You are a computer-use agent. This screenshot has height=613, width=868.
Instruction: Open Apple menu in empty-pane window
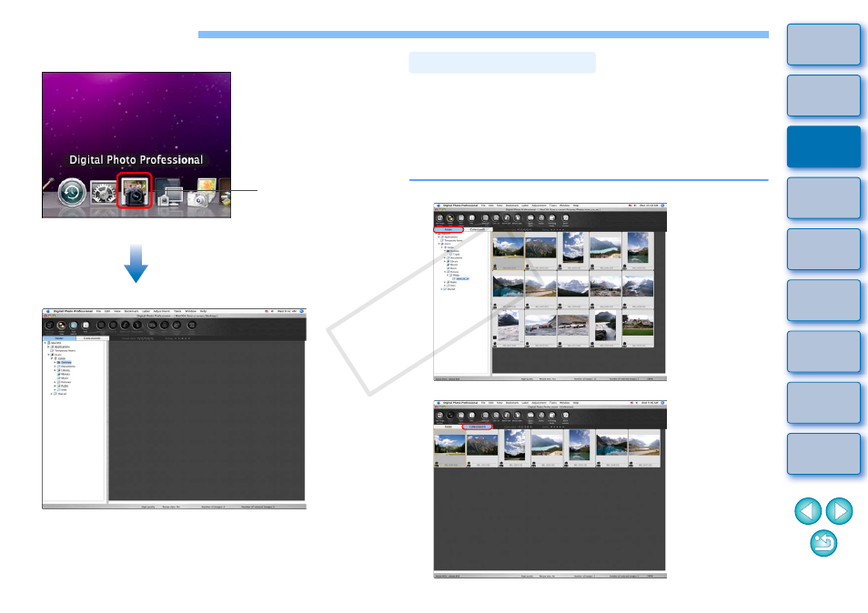47,311
